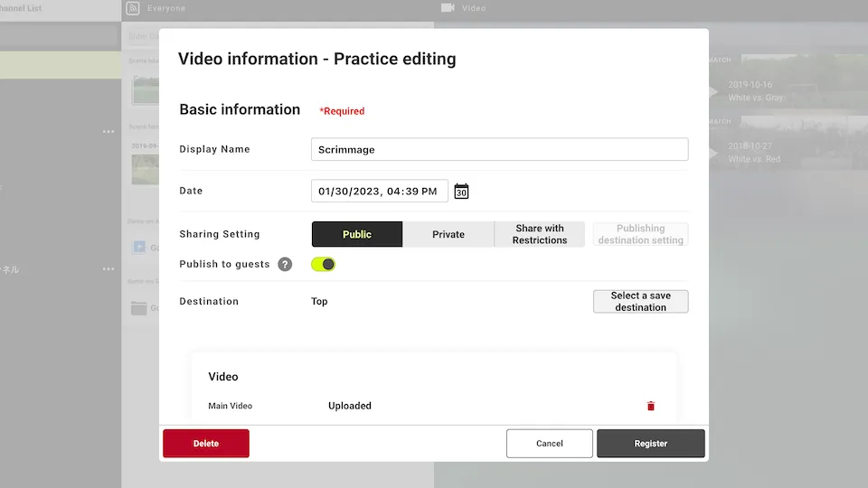The image size is (868, 488).
Task: Click Select a save destination button
Action: point(640,302)
